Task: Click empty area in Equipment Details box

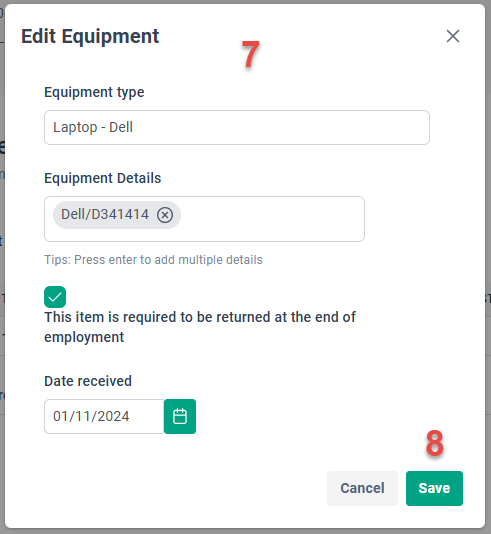Action: pos(272,219)
